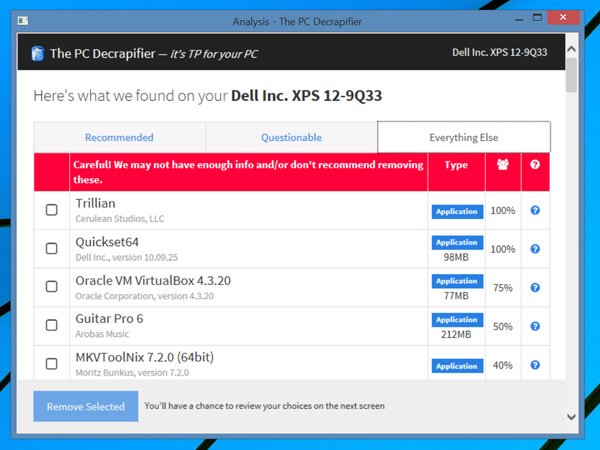
Task: Maximize the PC Decrapifier window
Action: 538,18
